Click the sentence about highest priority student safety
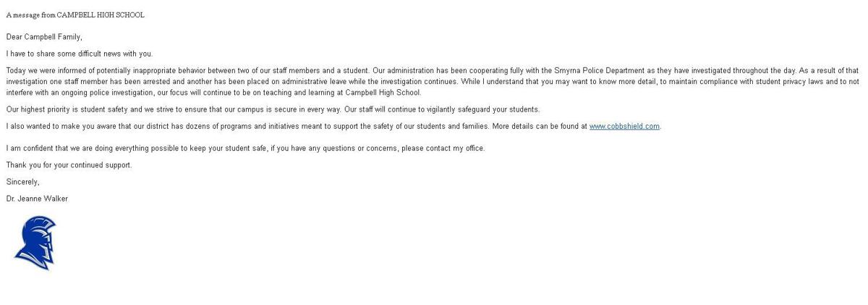This screenshot has width=868, height=305. click(x=273, y=109)
